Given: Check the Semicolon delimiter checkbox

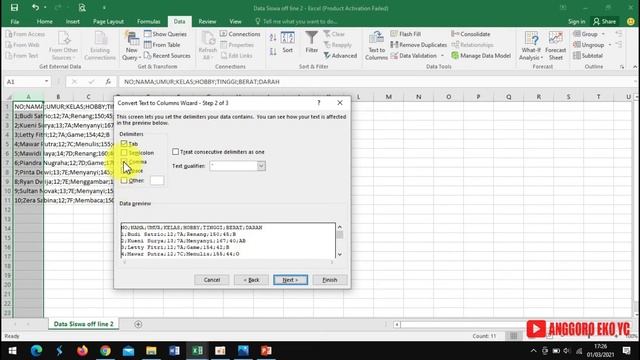Looking at the screenshot, I should tap(124, 153).
